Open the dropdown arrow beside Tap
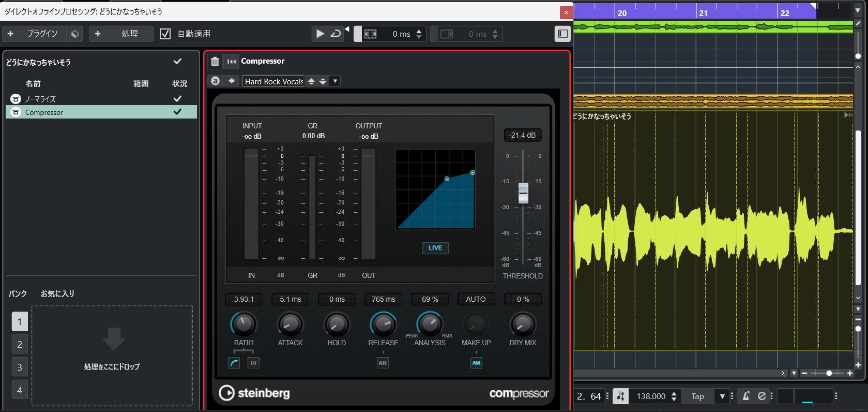Viewport: 868px width, 412px height. coord(722,396)
